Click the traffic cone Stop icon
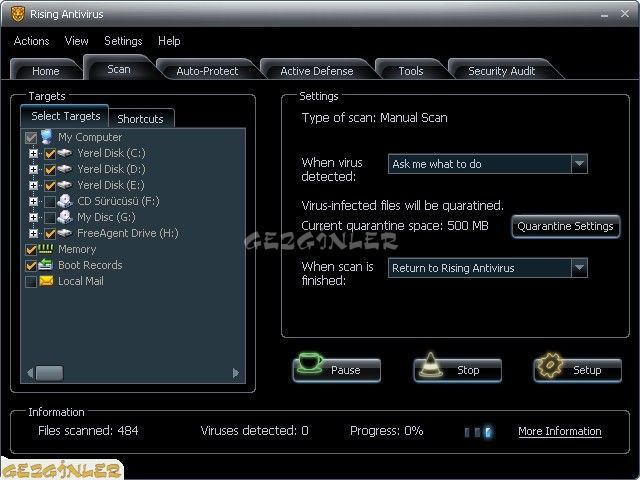 coord(430,364)
